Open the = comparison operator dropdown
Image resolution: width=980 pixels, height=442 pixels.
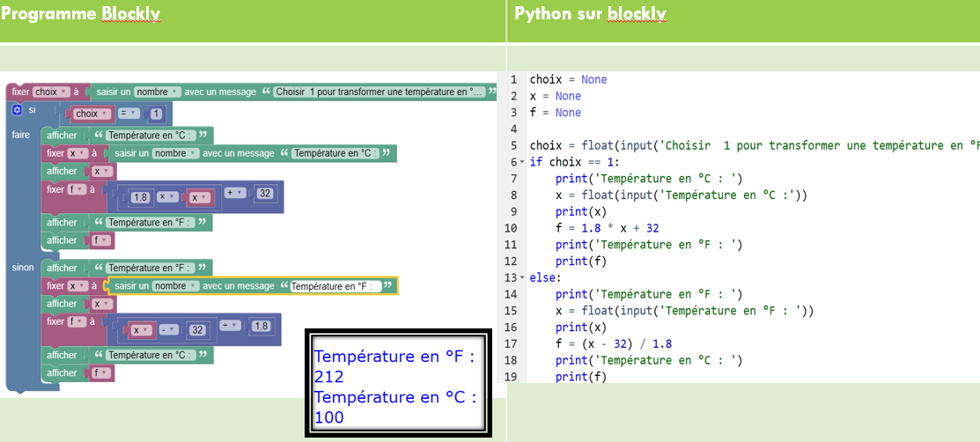(x=129, y=114)
